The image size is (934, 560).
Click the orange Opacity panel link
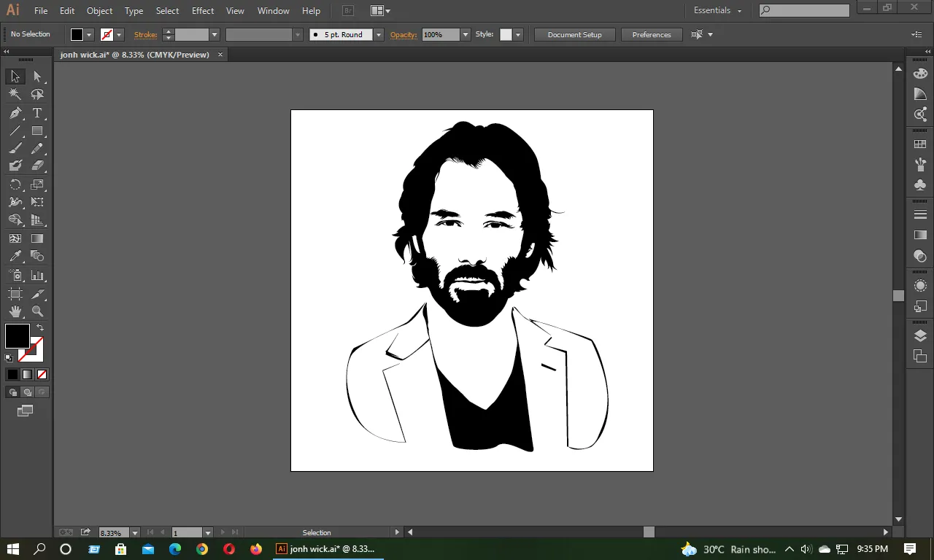404,34
